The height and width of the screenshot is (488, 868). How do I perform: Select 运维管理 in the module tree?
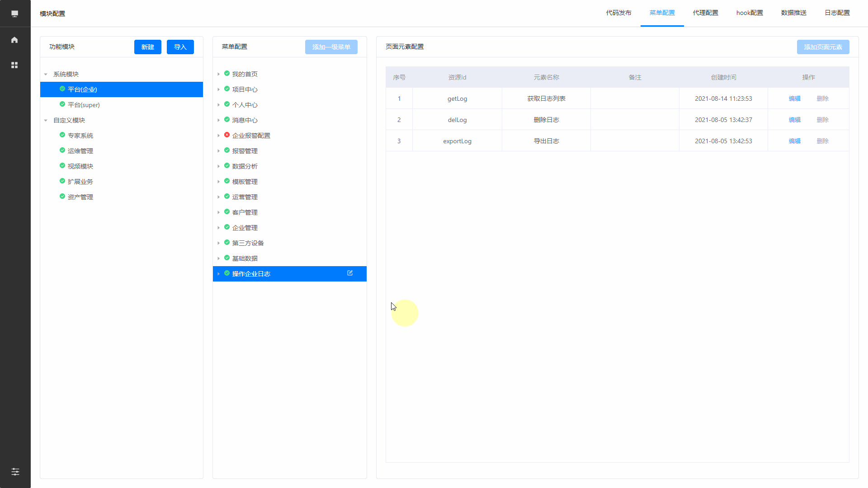(80, 151)
